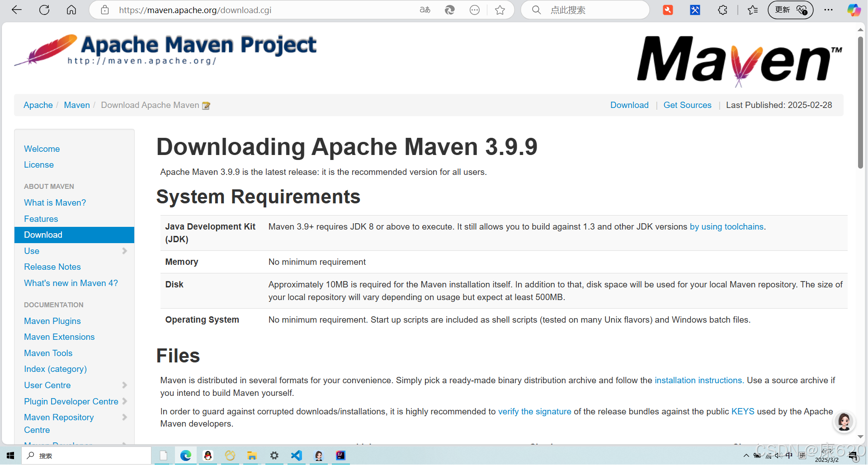This screenshot has width=868, height=465.
Task: Open the Index (category) sidebar link
Action: (x=55, y=369)
